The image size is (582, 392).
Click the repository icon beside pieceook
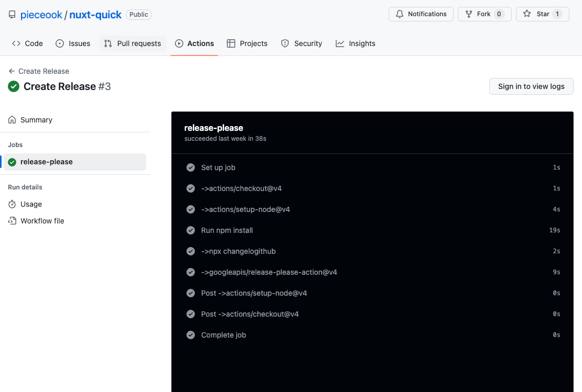[12, 15]
